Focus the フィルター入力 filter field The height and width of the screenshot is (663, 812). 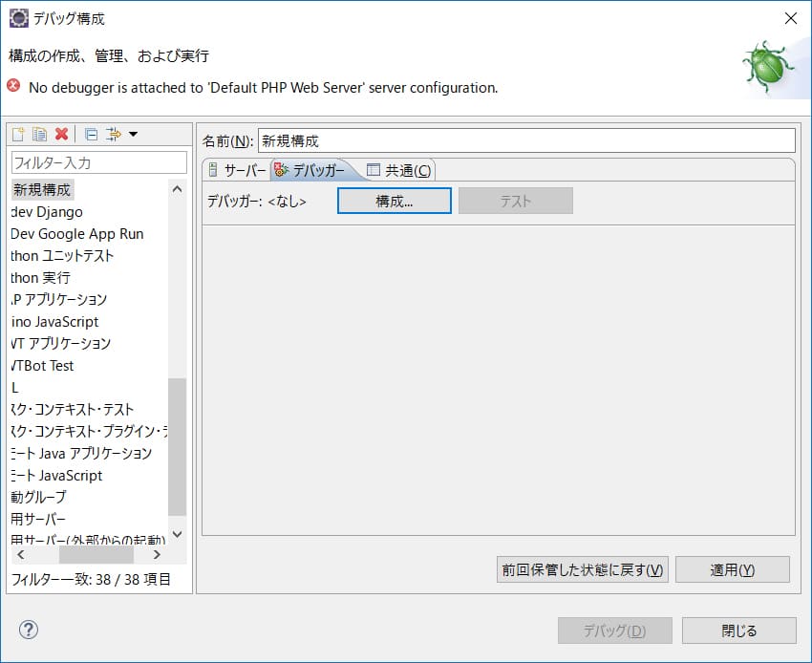(99, 162)
